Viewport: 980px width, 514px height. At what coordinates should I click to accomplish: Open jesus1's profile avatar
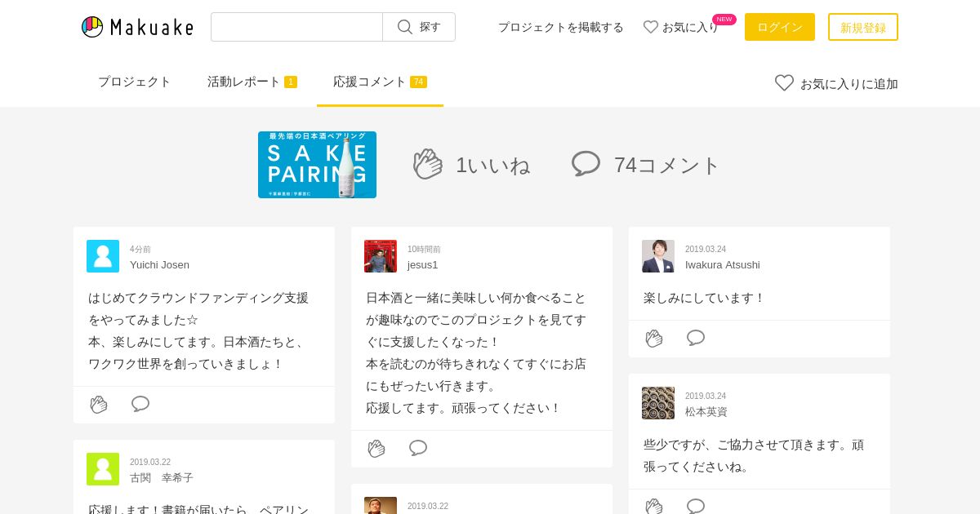click(x=381, y=256)
